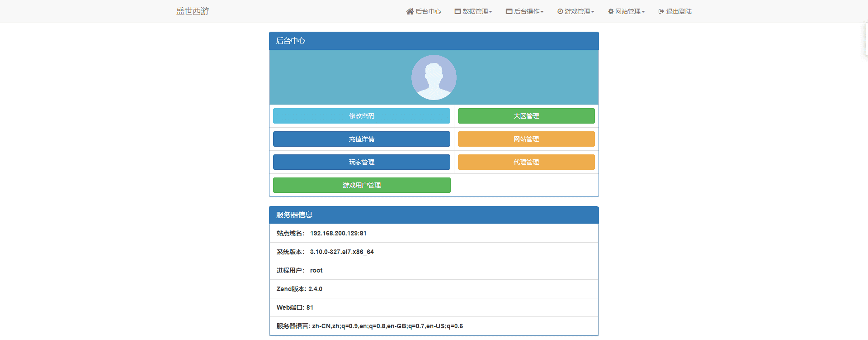Viewport: 868px width, 340px height.
Task: Open the 游戏管理 menu label
Action: pyautogui.click(x=577, y=11)
